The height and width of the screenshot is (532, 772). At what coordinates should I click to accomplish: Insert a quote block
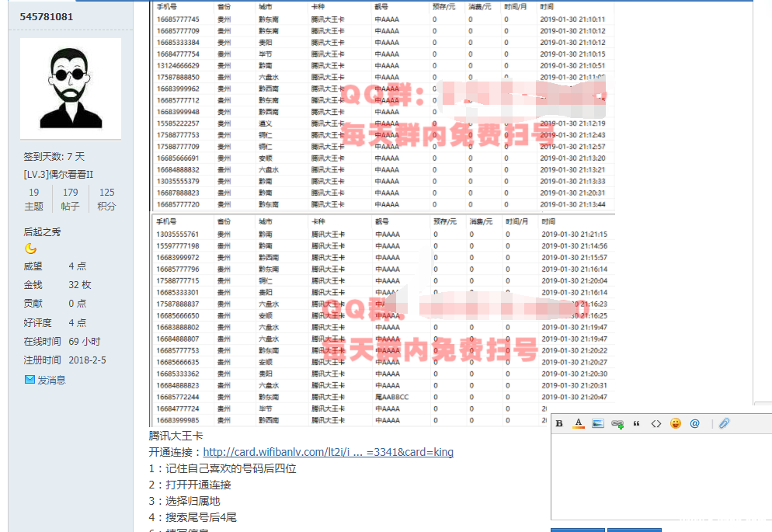click(637, 423)
